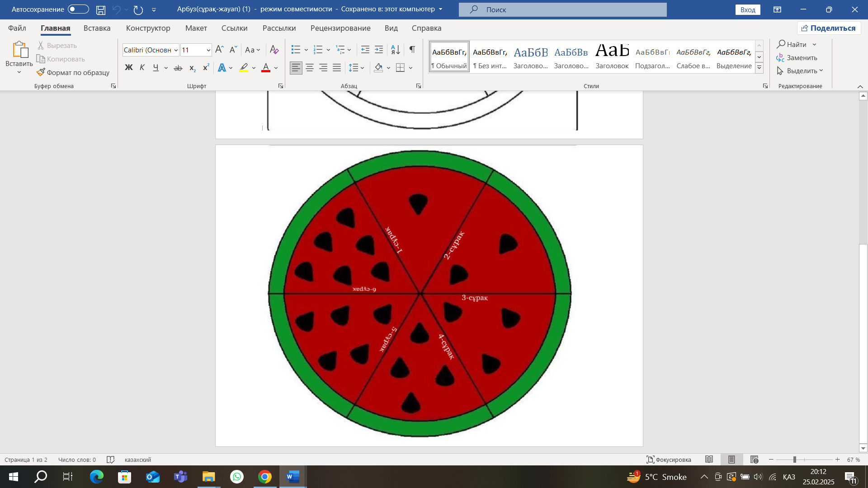The width and height of the screenshot is (868, 488).
Task: Click the zoom slider handle
Action: click(x=794, y=460)
